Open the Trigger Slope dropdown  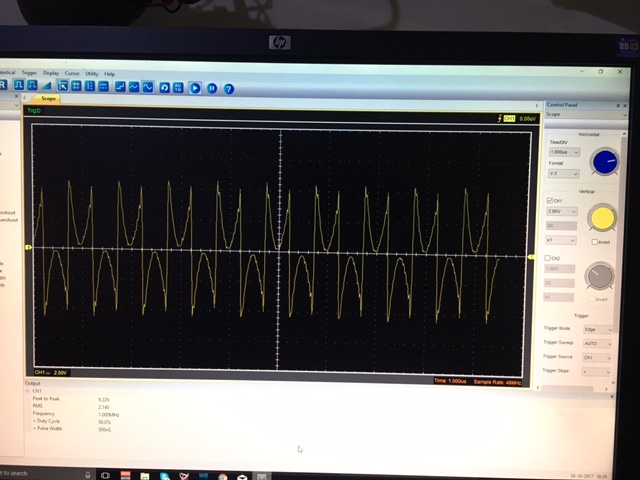(x=596, y=372)
